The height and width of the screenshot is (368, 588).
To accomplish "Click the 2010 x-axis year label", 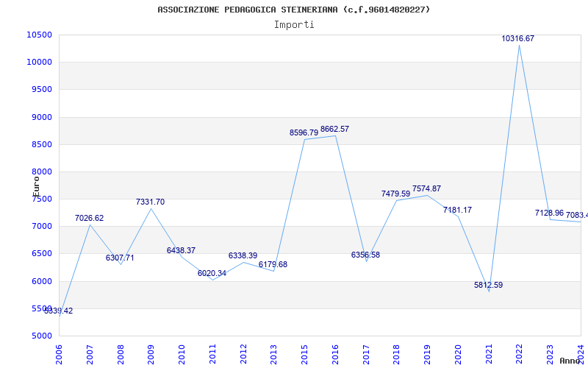I will (x=182, y=355).
